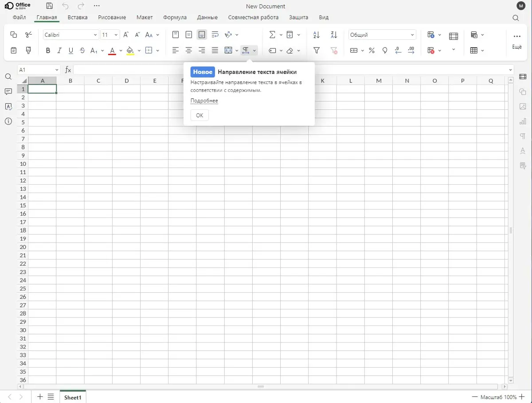Toggle Bold formatting
Screen dimensions: 532x403
pyautogui.click(x=48, y=50)
